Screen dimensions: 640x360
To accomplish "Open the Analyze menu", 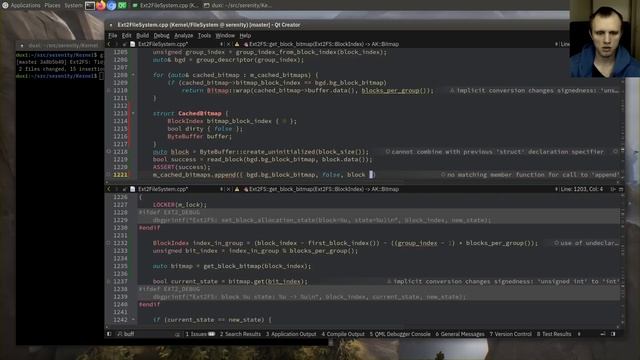I will tap(184, 36).
